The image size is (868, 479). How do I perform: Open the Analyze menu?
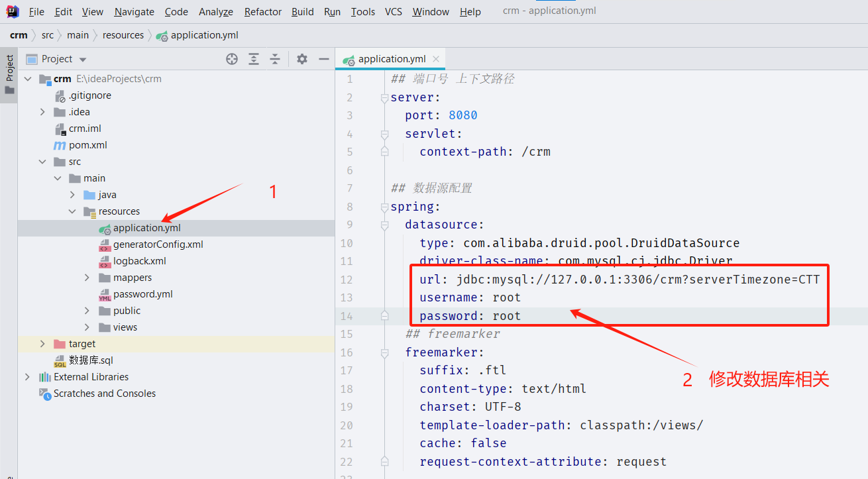pos(216,12)
